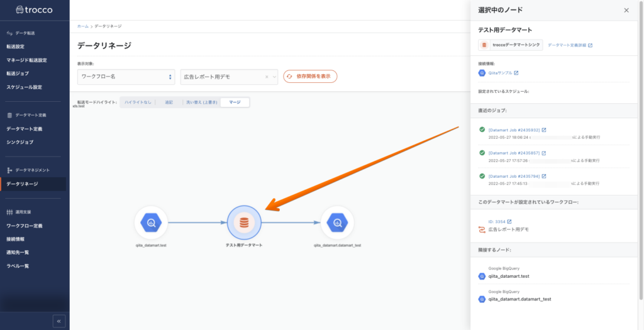Click the trocco logo in the sidebar
Image resolution: width=644 pixels, height=330 pixels.
point(35,10)
